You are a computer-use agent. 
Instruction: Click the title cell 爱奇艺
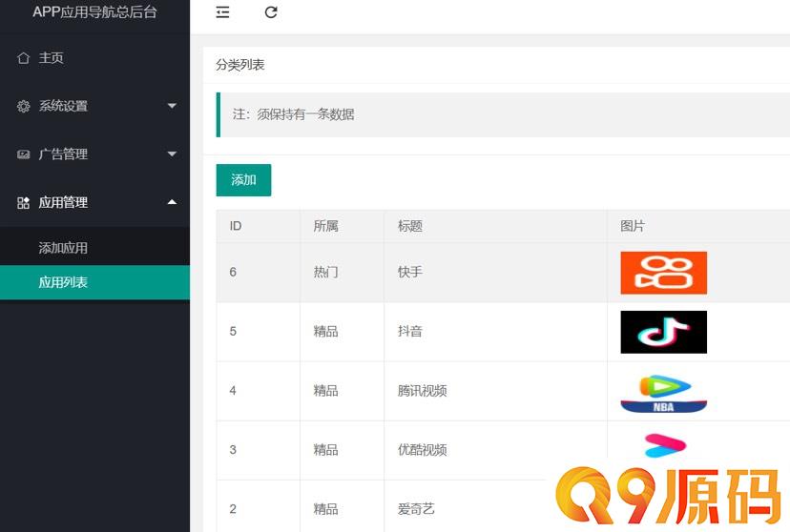pos(416,509)
